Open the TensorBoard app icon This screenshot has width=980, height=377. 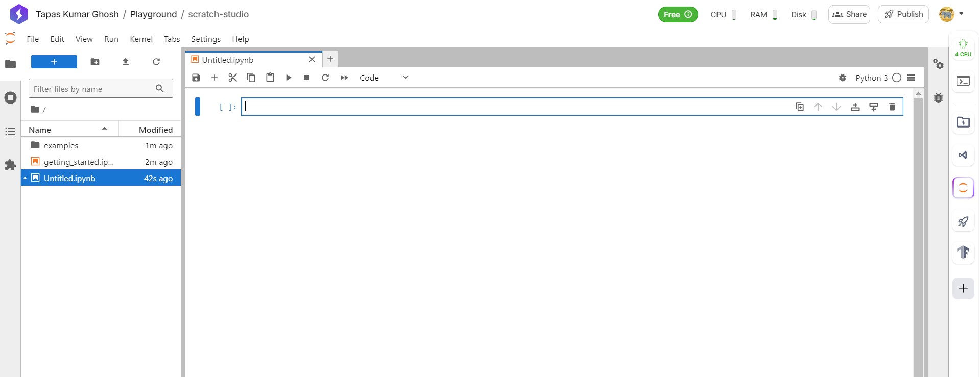point(963,252)
